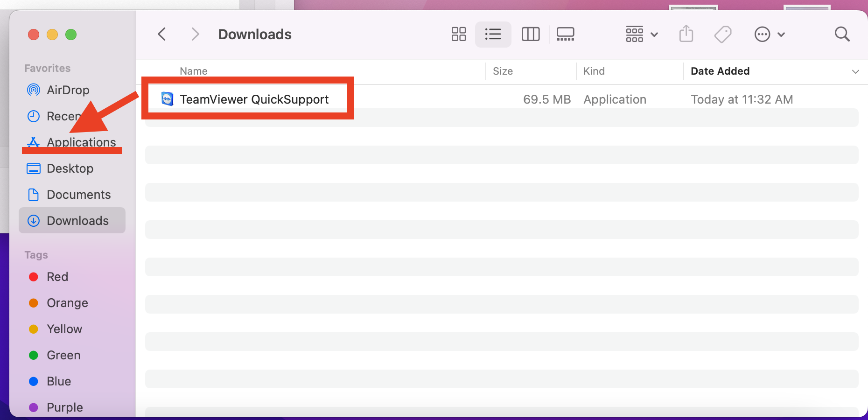The image size is (868, 420).
Task: Switch to gallery view
Action: click(x=565, y=34)
